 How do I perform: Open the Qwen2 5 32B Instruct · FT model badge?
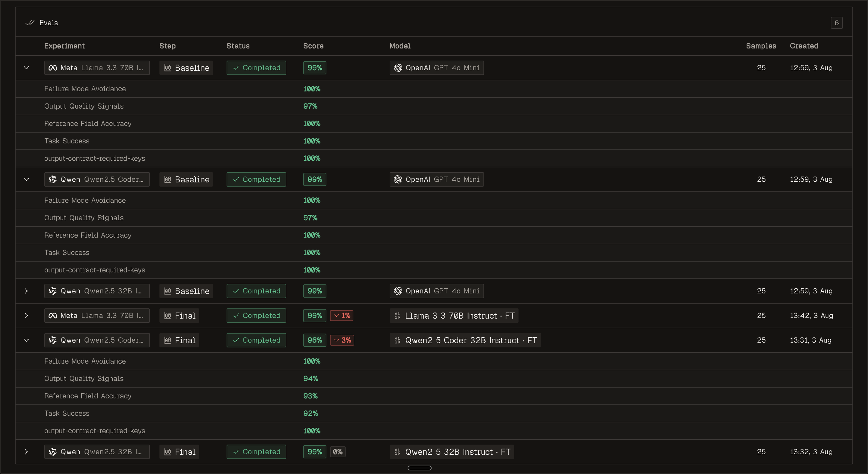452,452
